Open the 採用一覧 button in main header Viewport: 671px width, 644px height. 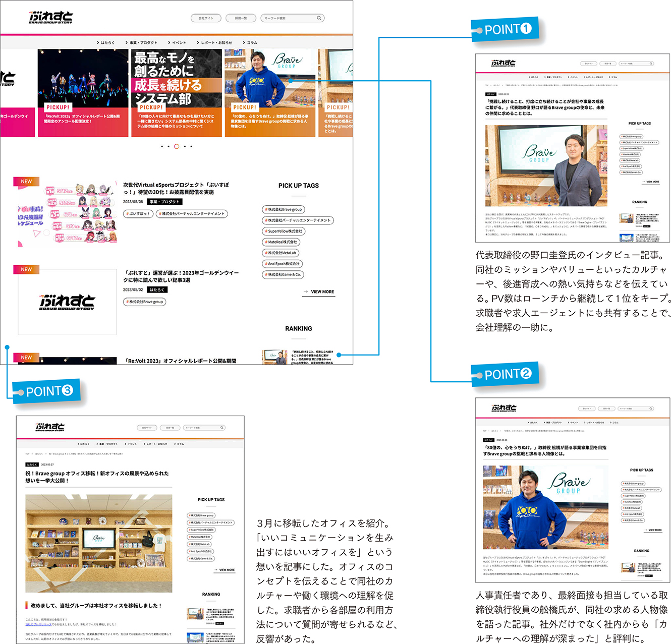(241, 18)
